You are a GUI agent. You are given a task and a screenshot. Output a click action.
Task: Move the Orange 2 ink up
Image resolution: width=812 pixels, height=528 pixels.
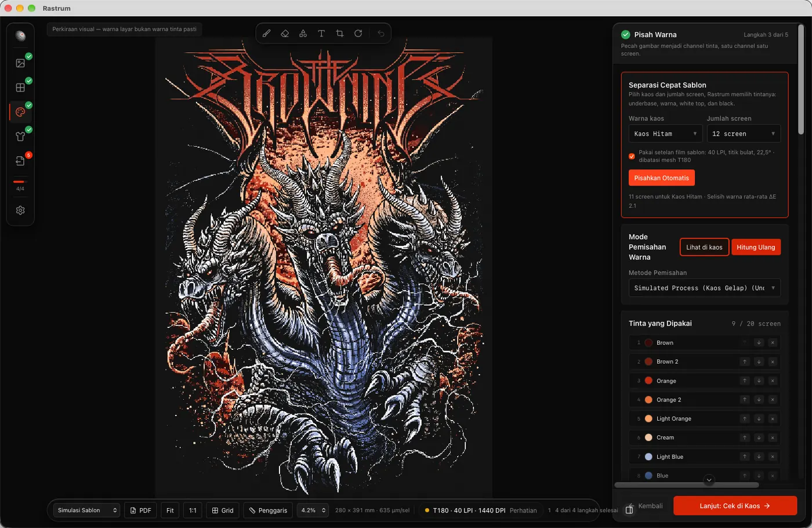coord(745,400)
